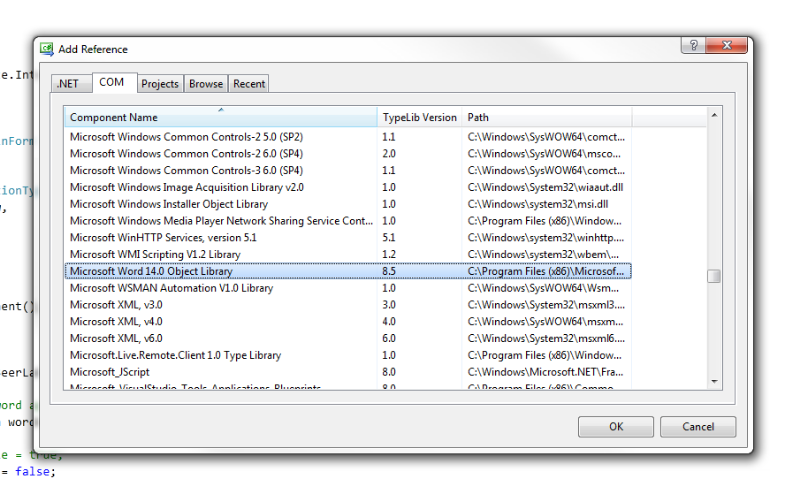Sort by TypeLib Version column header
Viewport: 800px width, 494px height.
coord(419,117)
